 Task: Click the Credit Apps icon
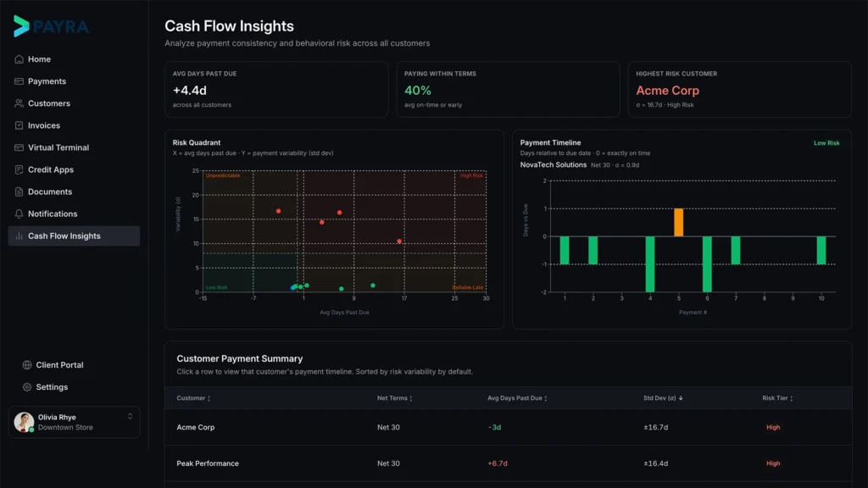click(x=19, y=169)
